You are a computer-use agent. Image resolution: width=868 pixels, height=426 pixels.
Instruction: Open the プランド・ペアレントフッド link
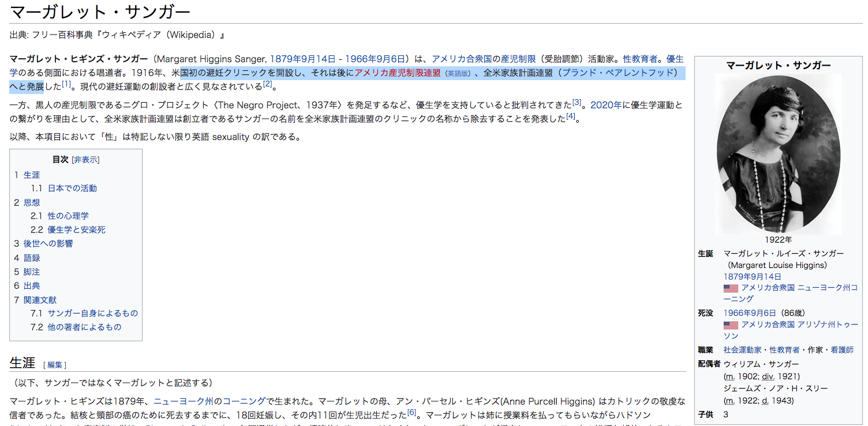click(x=619, y=73)
